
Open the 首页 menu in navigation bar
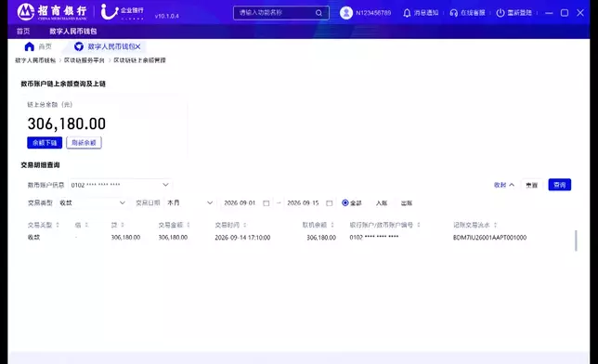click(x=23, y=31)
